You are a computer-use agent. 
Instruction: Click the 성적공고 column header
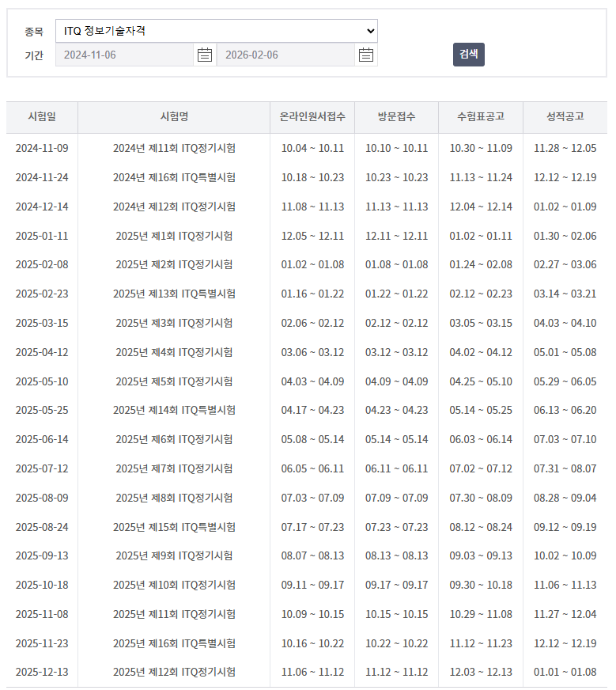pos(565,116)
